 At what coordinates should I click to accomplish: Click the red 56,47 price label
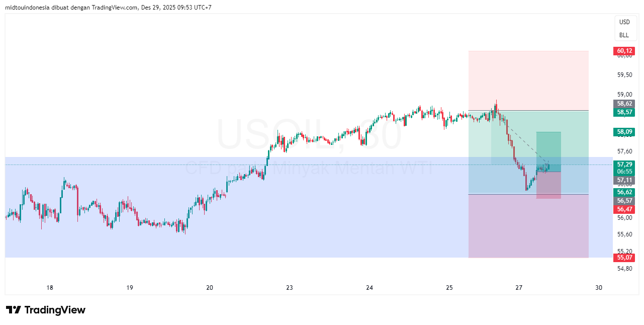tap(623, 209)
